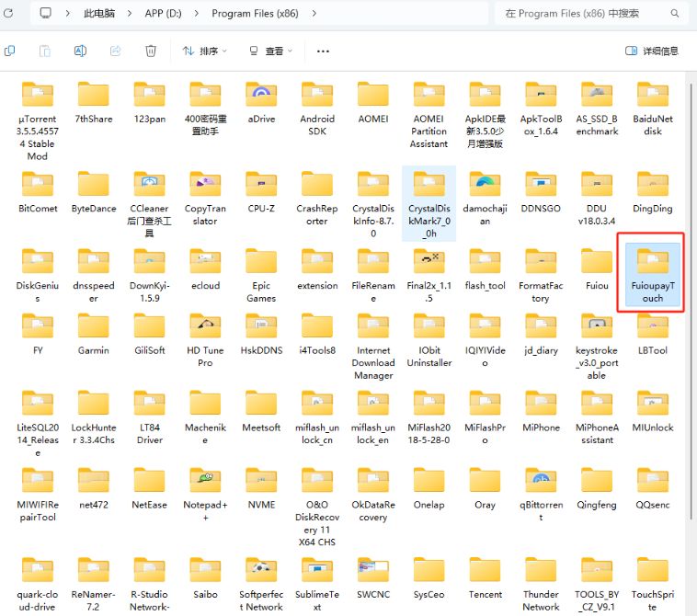Click the paste icon in toolbar
697x616 pixels.
click(x=45, y=51)
